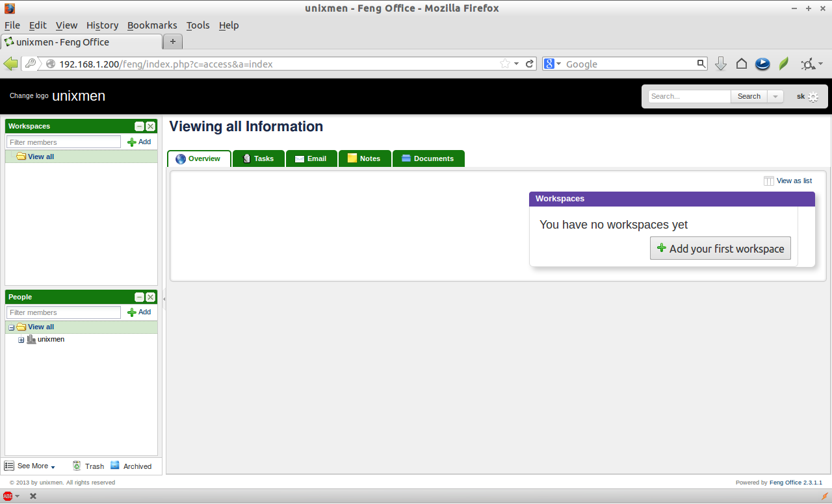Open the View menu
The height and width of the screenshot is (504, 832).
[66, 25]
